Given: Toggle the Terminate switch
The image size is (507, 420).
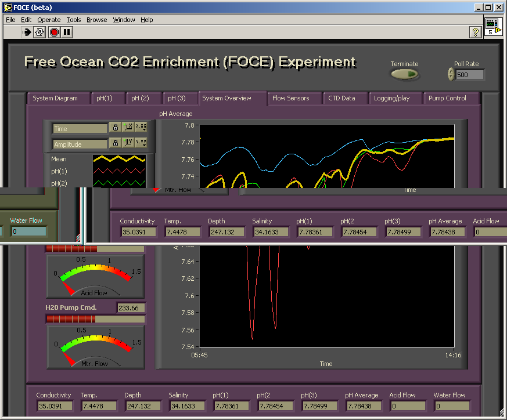Looking at the screenshot, I should 404,74.
